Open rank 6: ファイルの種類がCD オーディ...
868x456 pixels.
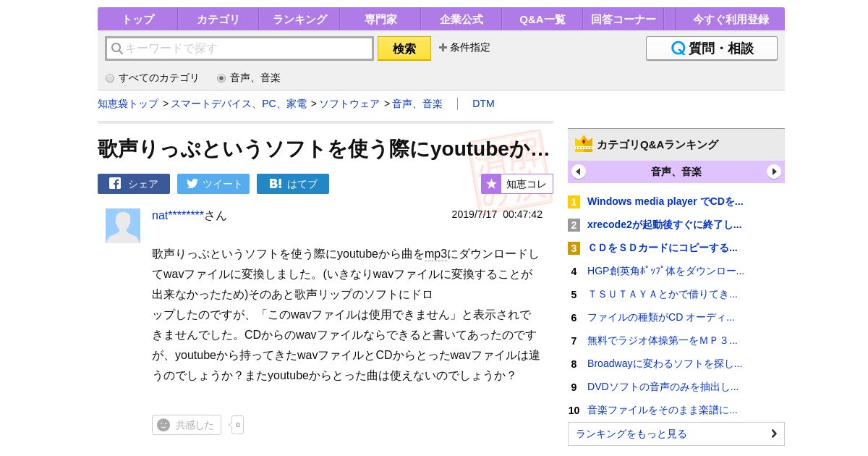coord(661,317)
